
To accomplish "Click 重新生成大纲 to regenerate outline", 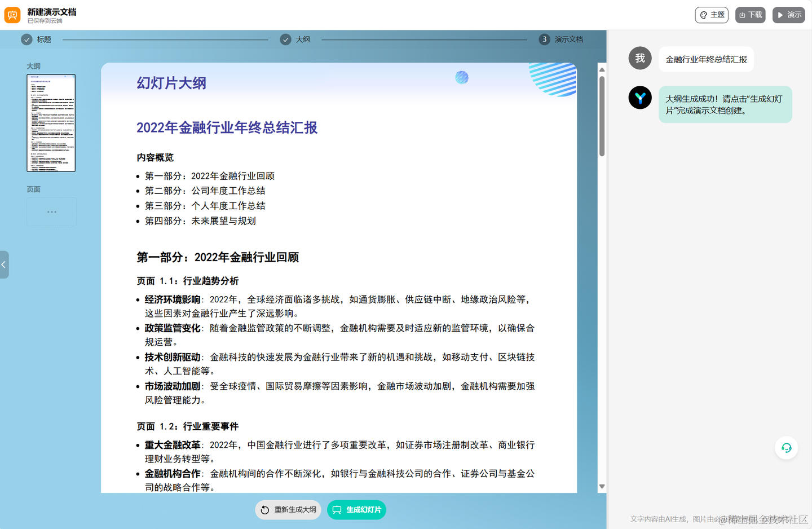I will pos(288,510).
